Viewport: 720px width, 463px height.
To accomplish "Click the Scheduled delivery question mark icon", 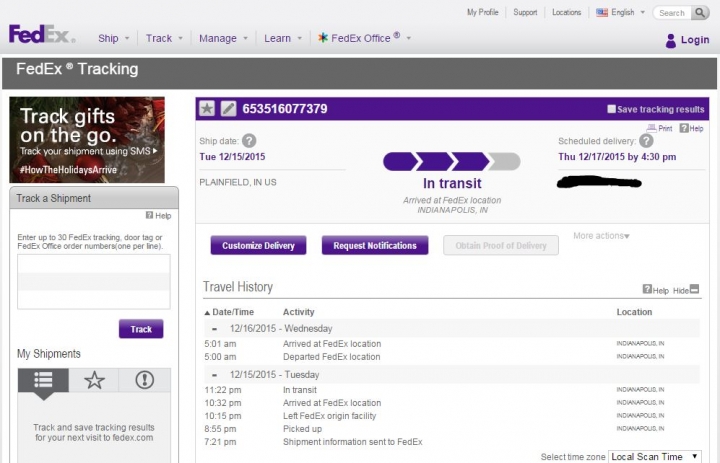I will point(646,141).
